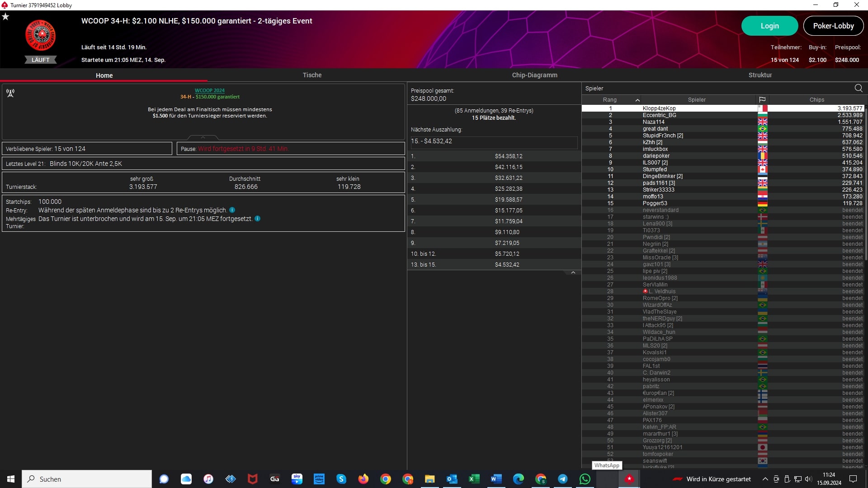Toggle Rang column sort arrow

(x=637, y=100)
